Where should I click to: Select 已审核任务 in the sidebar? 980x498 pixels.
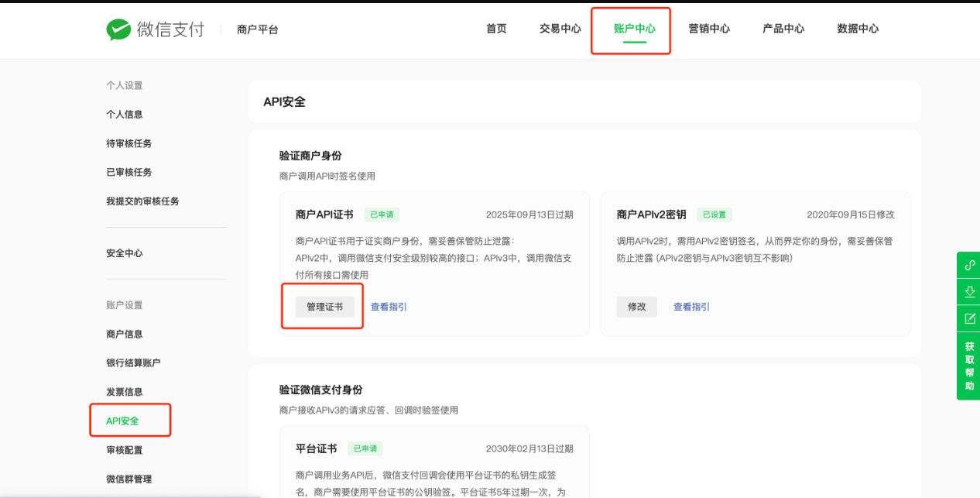pos(129,172)
